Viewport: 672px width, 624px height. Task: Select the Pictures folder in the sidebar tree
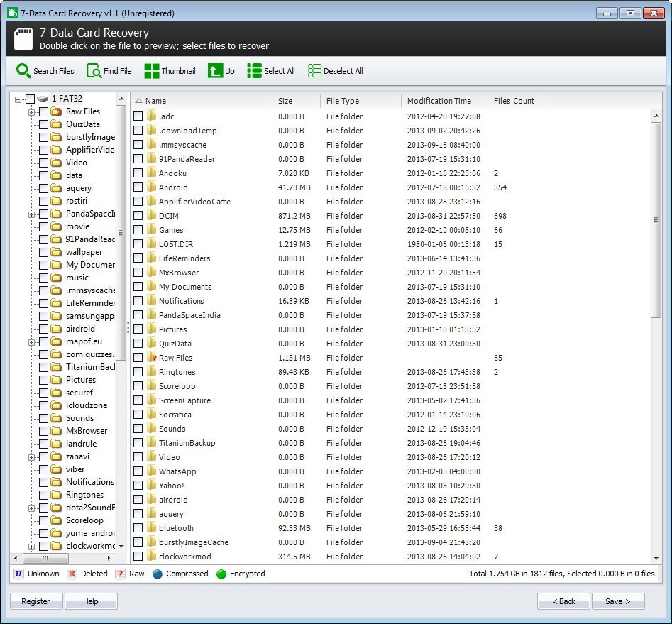(82, 380)
